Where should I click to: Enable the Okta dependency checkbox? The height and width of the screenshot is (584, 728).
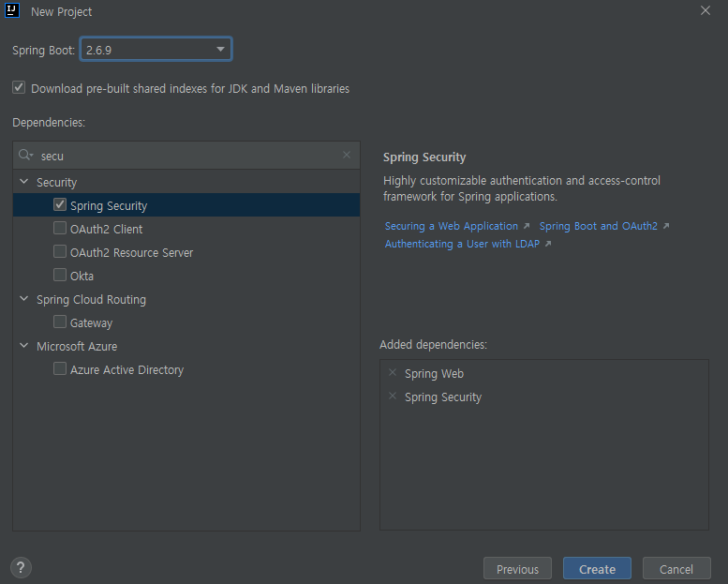point(60,275)
